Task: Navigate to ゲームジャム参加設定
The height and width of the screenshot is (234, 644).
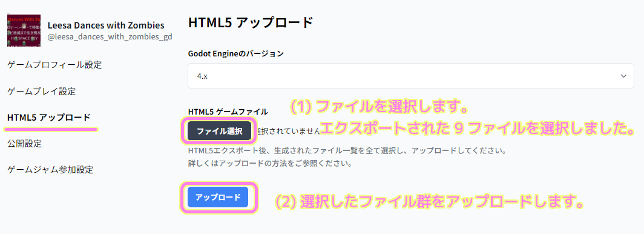Action: 50,169
